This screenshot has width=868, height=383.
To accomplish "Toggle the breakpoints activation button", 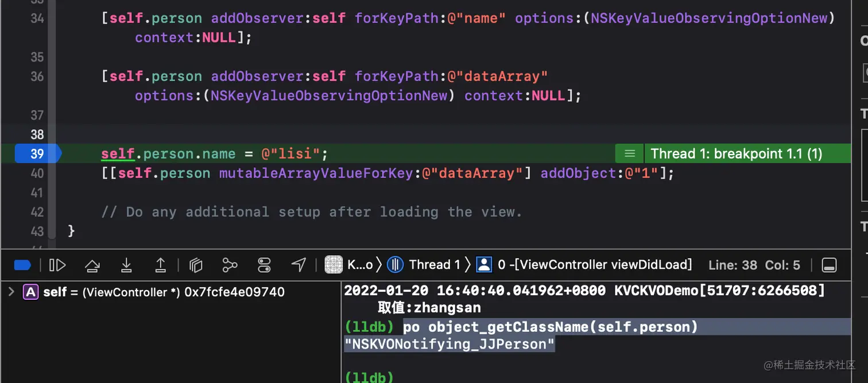I will pos(22,265).
